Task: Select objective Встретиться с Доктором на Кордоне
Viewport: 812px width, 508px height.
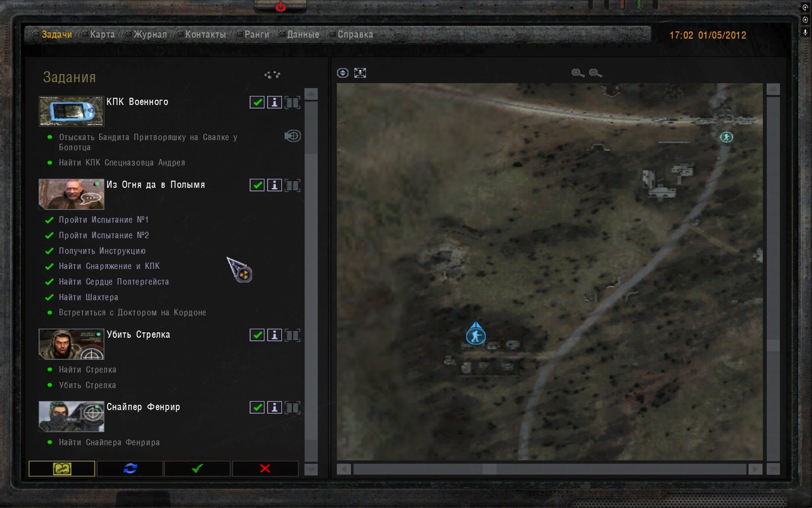Action: tap(132, 313)
